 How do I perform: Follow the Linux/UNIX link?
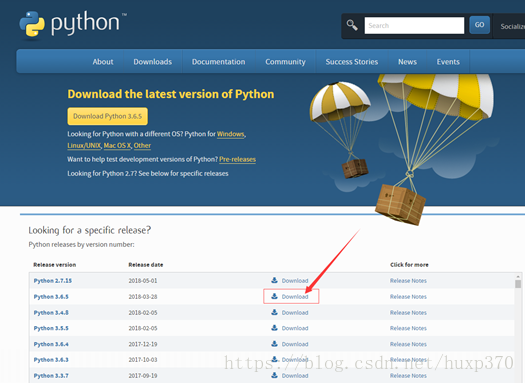84,146
